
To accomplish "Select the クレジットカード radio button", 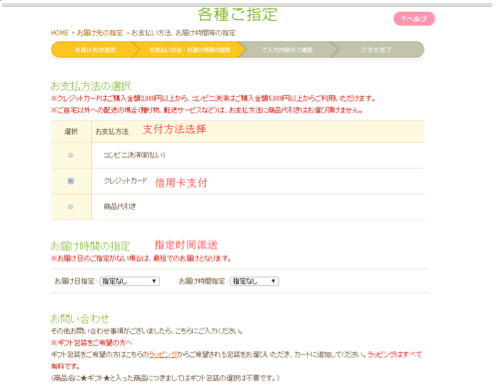I will [71, 181].
